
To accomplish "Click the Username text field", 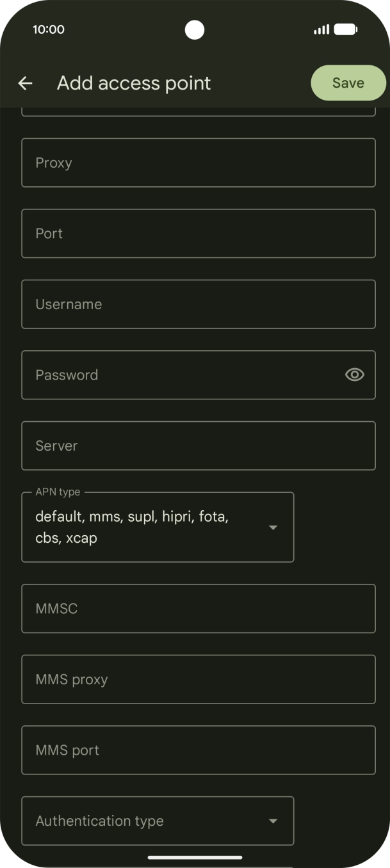I will pos(199,304).
